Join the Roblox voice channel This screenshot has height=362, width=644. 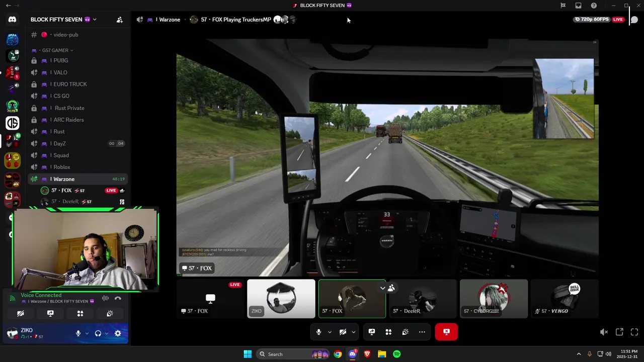[x=78, y=167]
